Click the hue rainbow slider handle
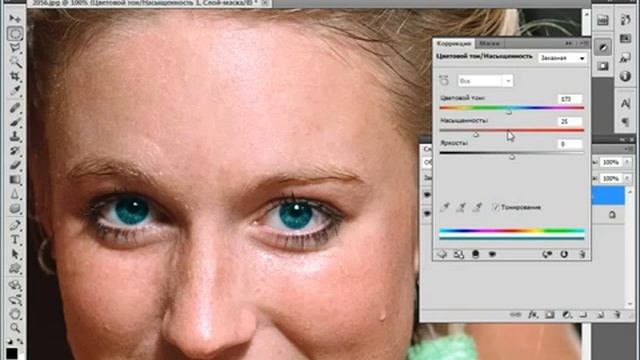The height and width of the screenshot is (360, 640). tap(509, 111)
